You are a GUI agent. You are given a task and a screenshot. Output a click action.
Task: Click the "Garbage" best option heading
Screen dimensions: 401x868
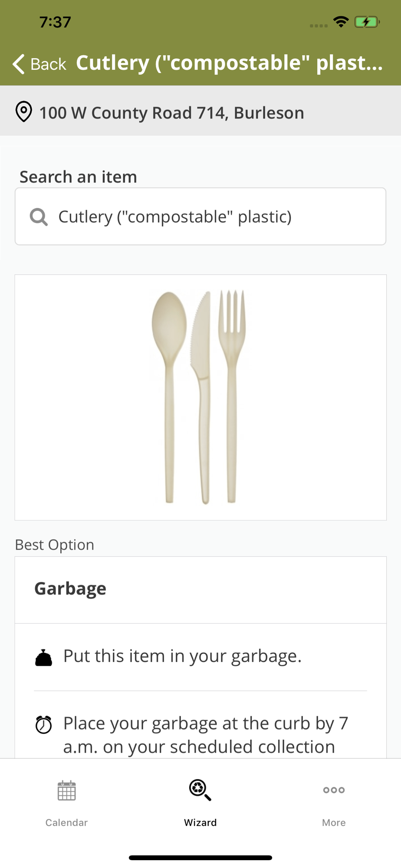(70, 589)
